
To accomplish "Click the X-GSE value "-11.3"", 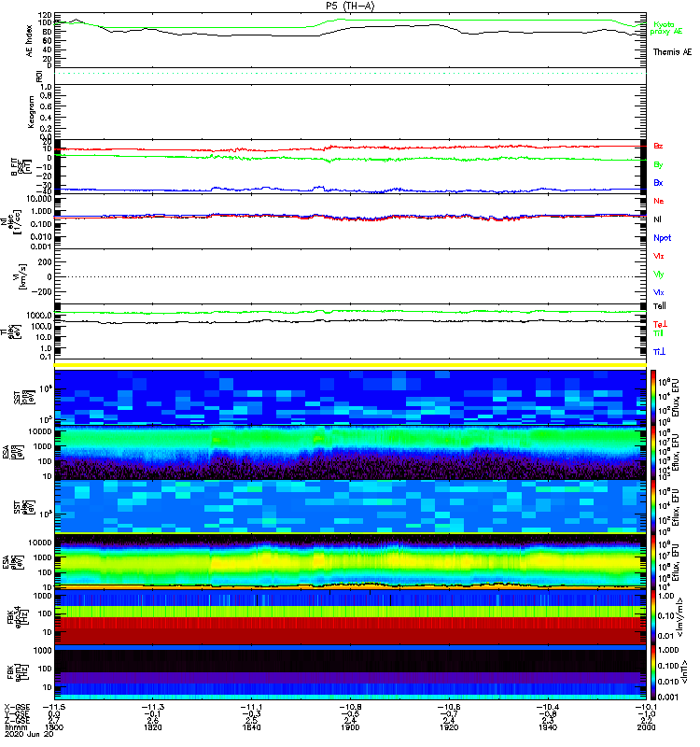I will point(153,708).
